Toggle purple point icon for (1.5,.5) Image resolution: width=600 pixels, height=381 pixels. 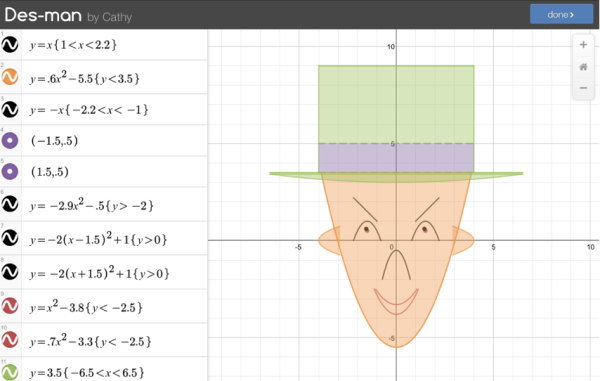pos(10,172)
